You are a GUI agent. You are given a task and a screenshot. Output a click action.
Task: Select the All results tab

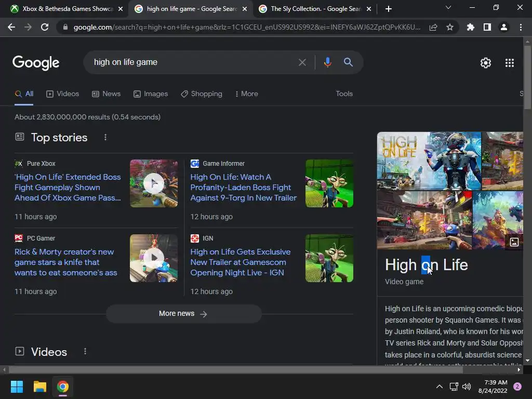pos(24,94)
